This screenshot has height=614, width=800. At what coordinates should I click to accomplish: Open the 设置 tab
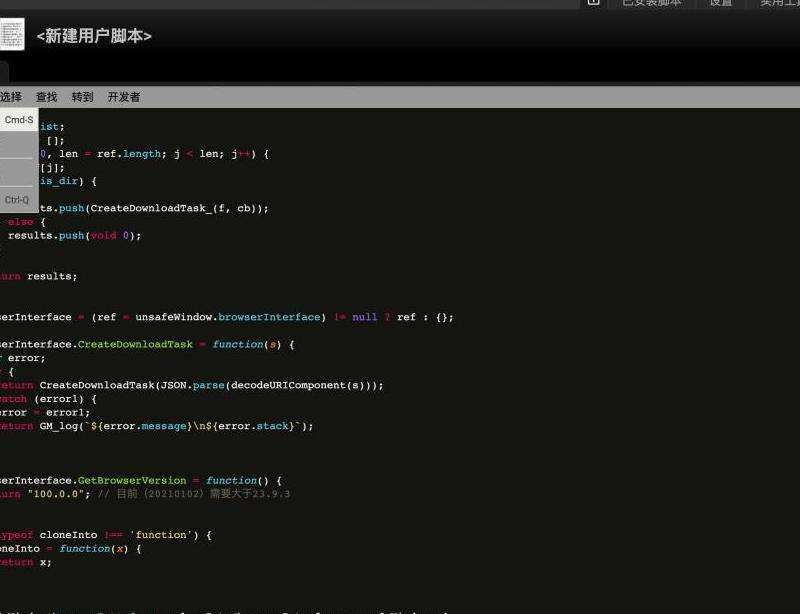[x=721, y=3]
